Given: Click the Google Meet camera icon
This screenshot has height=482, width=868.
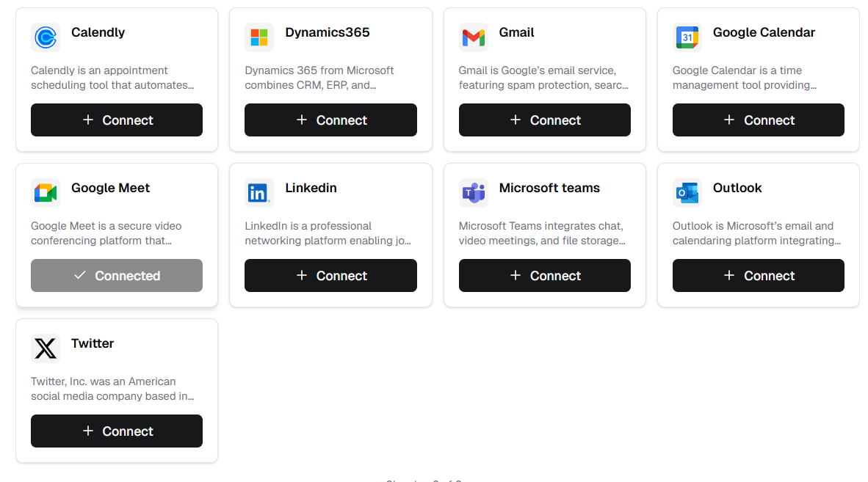Looking at the screenshot, I should 46,193.
